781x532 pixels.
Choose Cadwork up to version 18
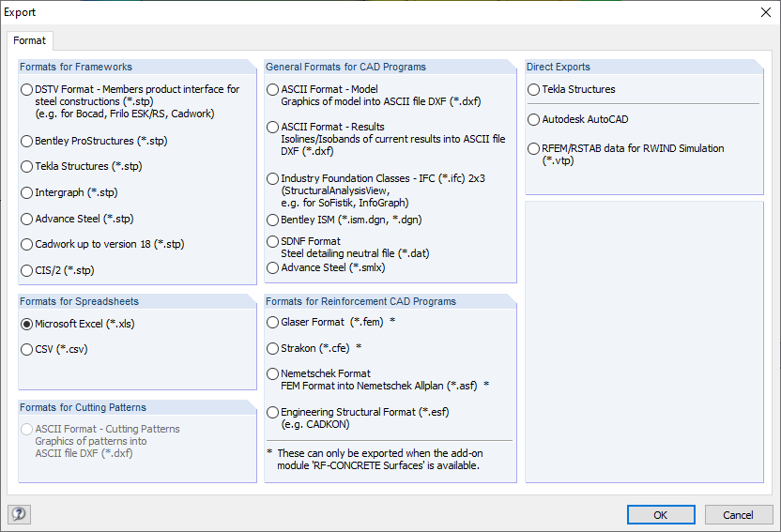[27, 244]
